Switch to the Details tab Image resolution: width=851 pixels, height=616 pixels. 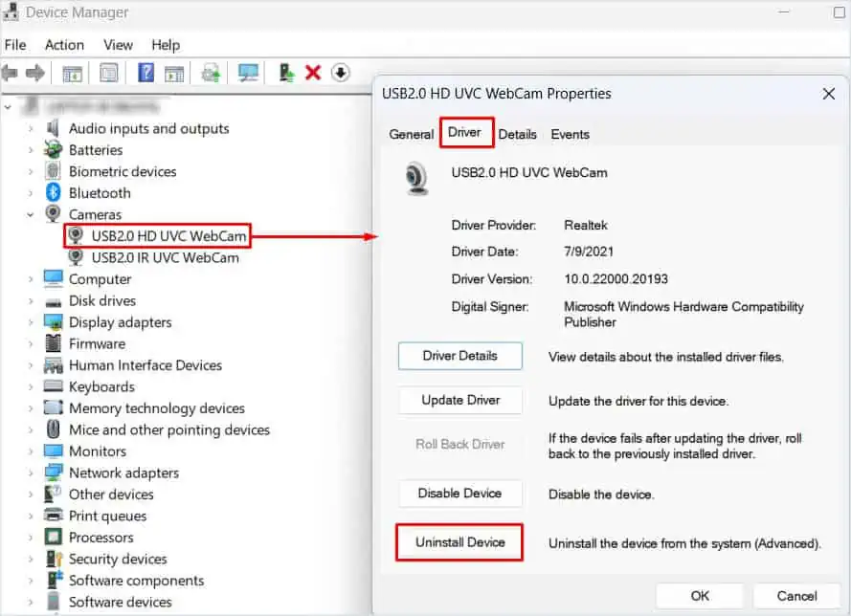pyautogui.click(x=517, y=134)
